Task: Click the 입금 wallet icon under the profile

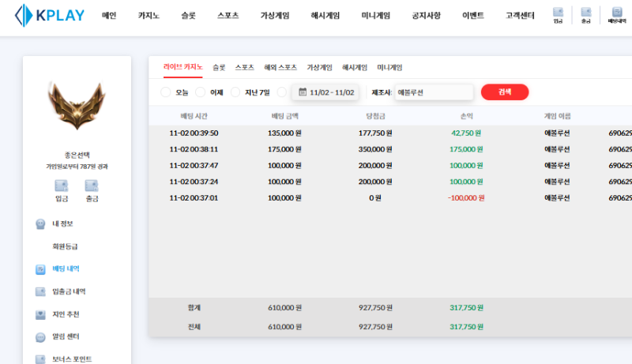Action: [x=62, y=186]
